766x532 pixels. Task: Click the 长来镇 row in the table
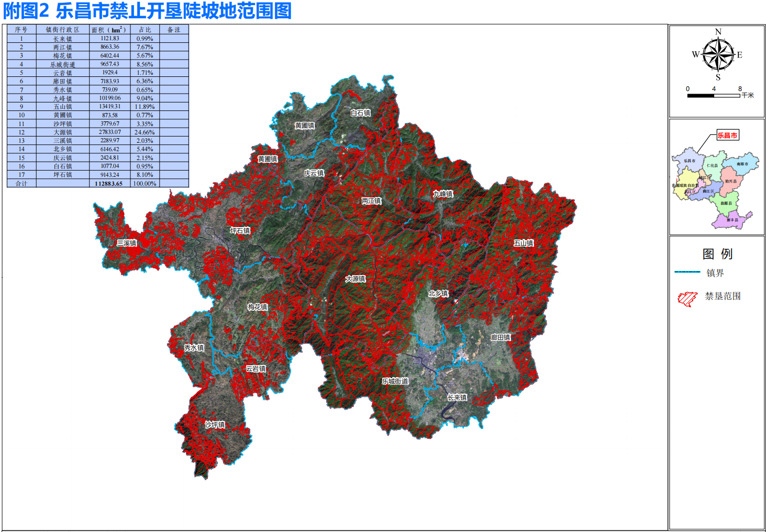click(62, 39)
